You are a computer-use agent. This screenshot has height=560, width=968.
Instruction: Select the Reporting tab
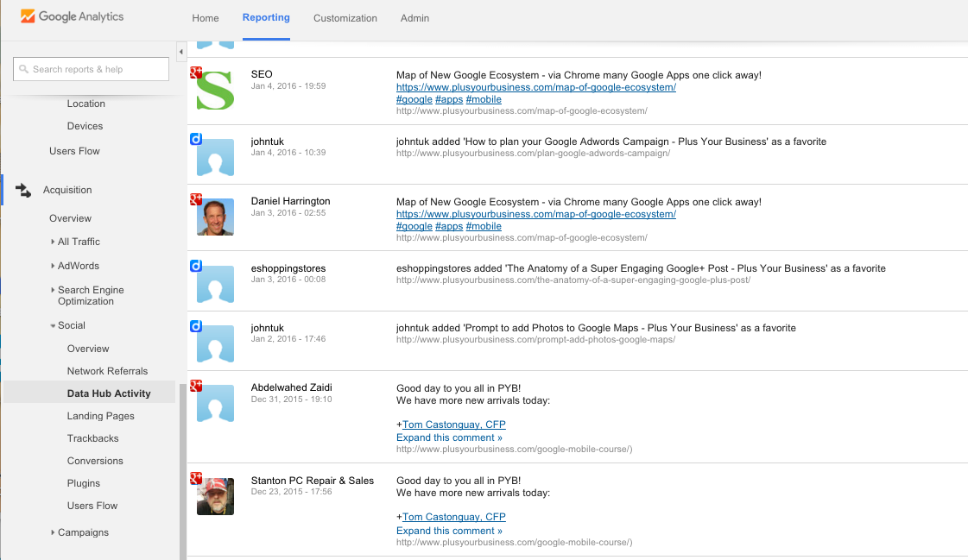click(x=266, y=18)
